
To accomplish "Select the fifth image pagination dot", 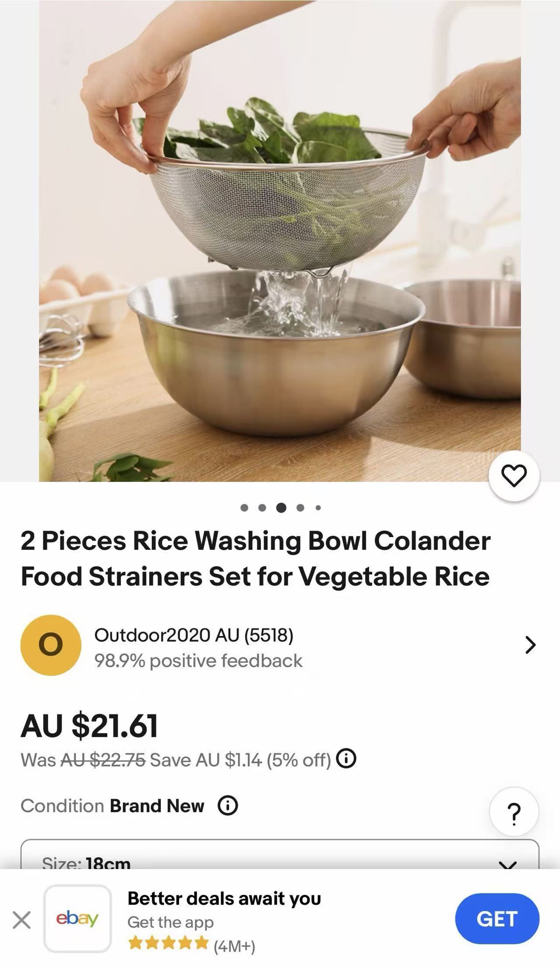I will click(x=318, y=508).
